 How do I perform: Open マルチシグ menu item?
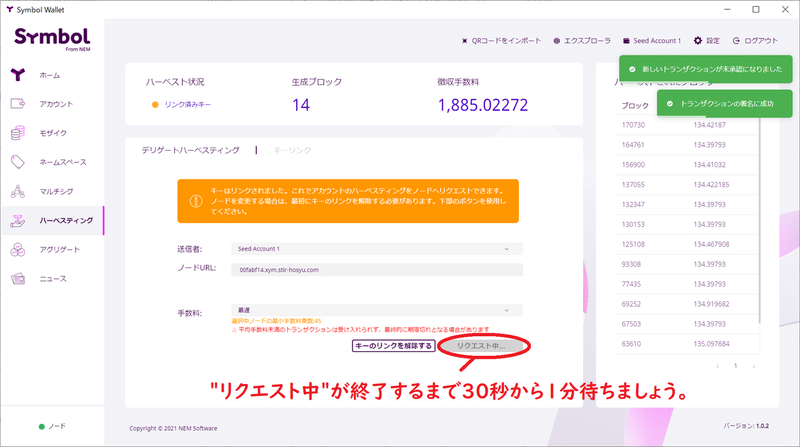click(56, 191)
